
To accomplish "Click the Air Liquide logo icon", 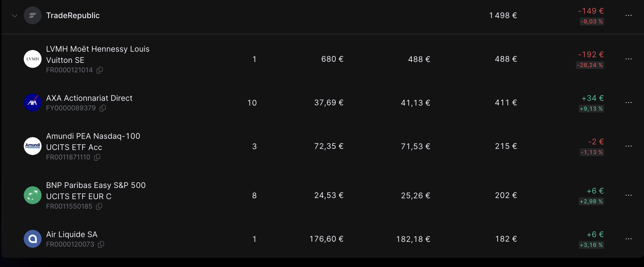I will [x=33, y=239].
